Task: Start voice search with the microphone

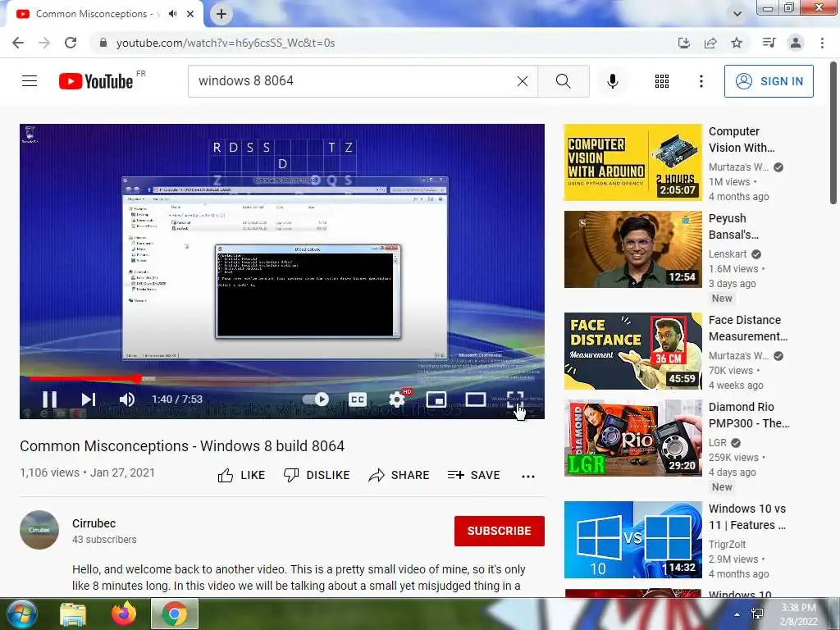Action: coord(613,81)
